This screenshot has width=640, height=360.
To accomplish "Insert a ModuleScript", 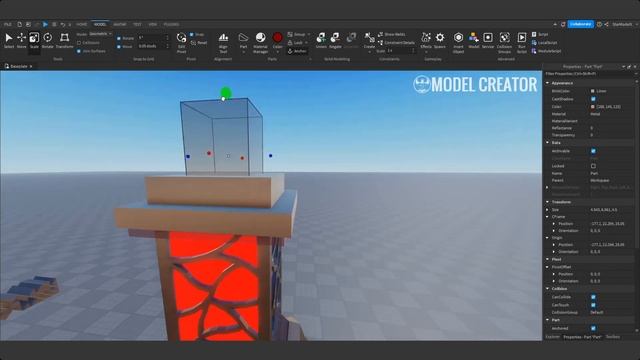I will [546, 51].
